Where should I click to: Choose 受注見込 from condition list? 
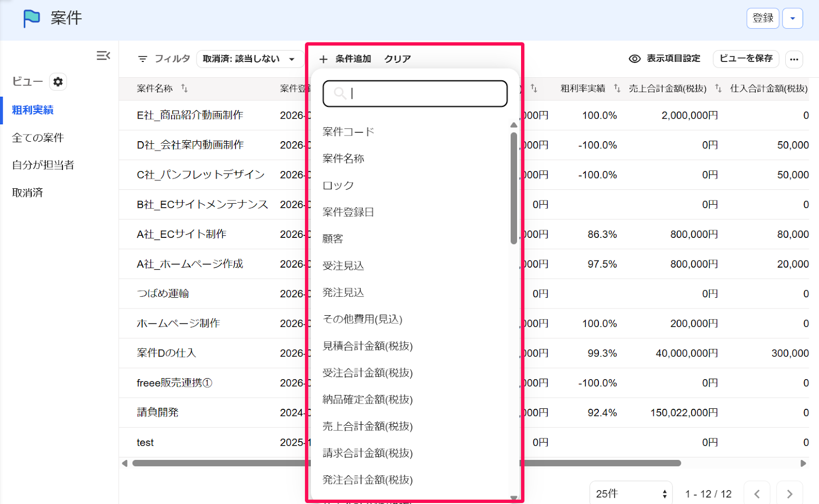click(343, 266)
